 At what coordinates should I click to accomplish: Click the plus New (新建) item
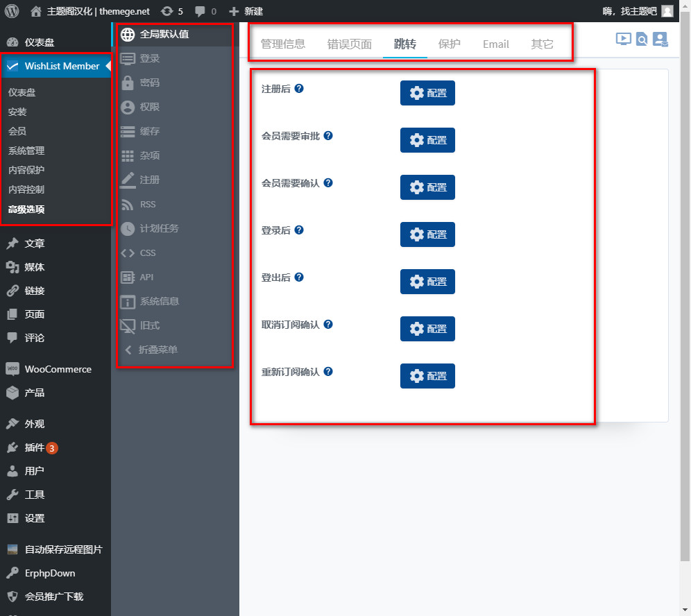246,11
